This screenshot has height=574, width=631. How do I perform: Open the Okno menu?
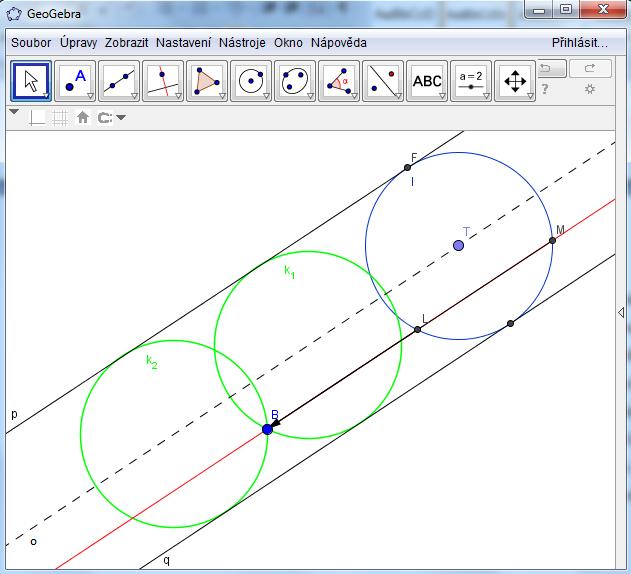(288, 43)
